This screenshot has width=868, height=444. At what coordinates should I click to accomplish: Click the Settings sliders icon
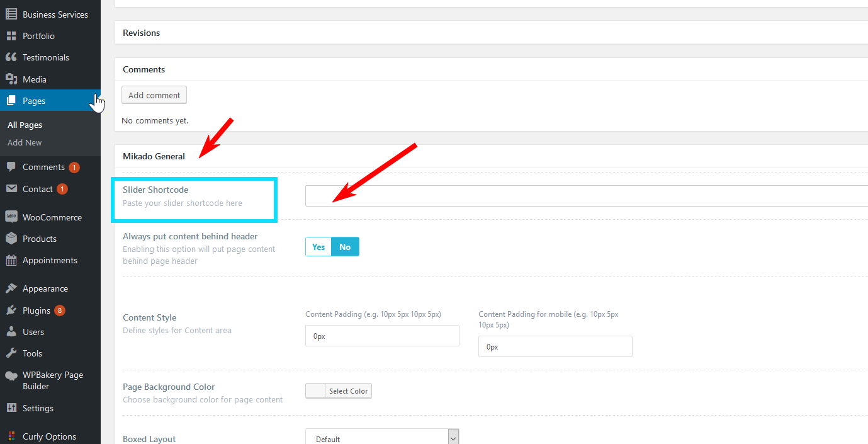(x=11, y=408)
